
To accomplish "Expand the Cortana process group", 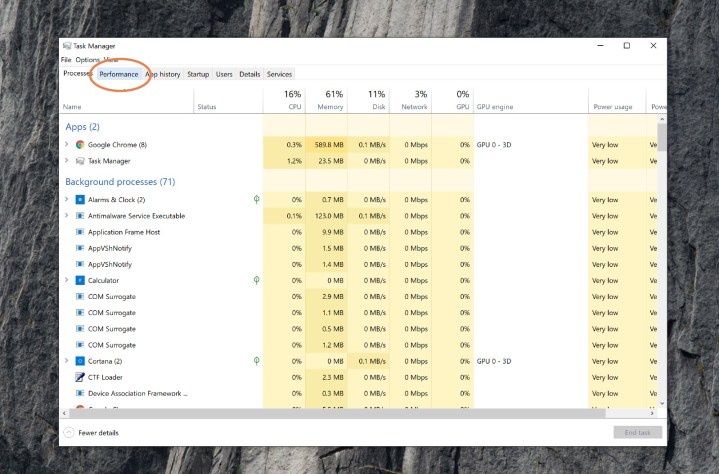I will click(x=67, y=361).
